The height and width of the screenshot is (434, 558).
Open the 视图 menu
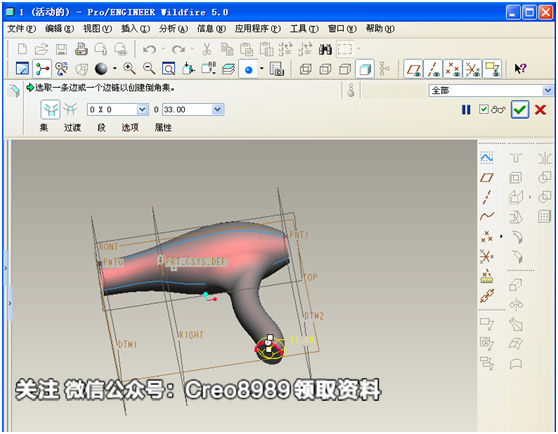[98, 28]
